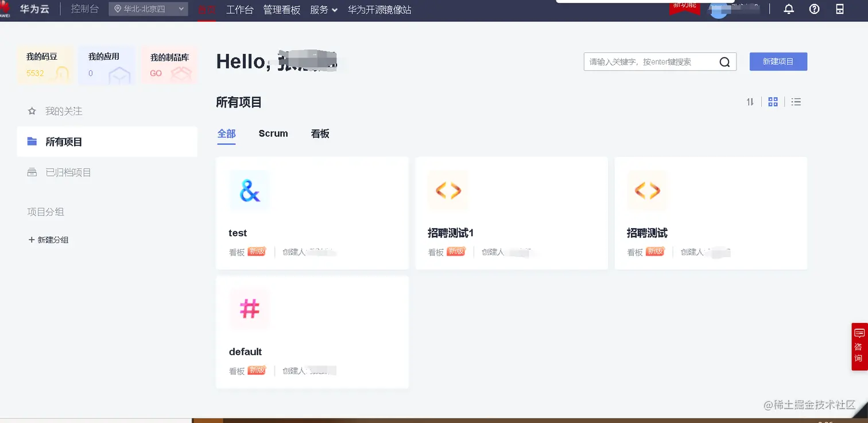Go to 我的关注 in sidebar
The width and height of the screenshot is (868, 423).
pos(64,111)
